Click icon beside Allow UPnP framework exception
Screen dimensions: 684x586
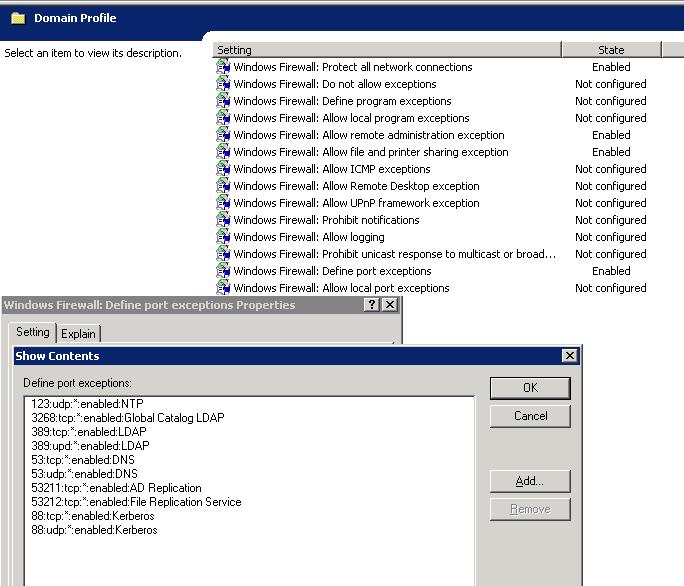point(223,203)
